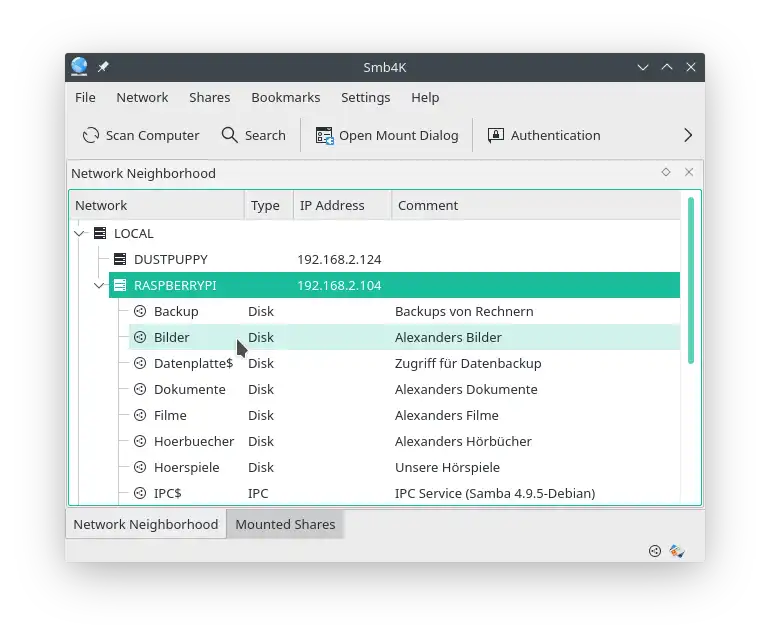Image resolution: width=770 pixels, height=639 pixels.
Task: Click the Scan Computer button label
Action: point(152,135)
